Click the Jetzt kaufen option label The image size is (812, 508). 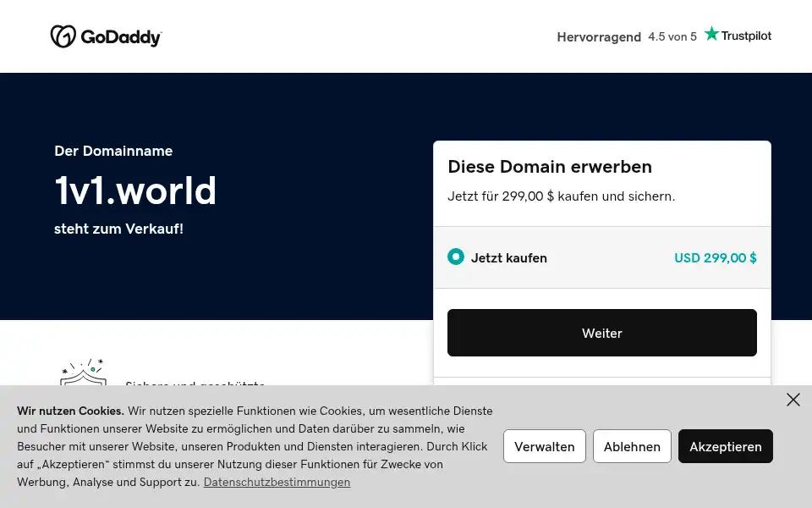(508, 257)
